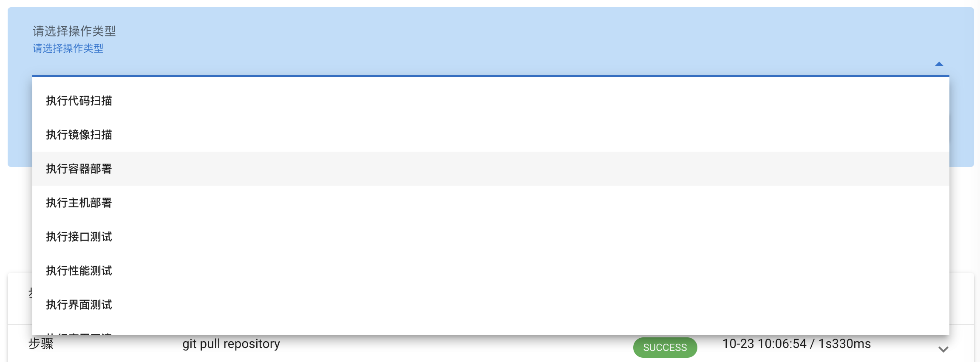
Task: Click the green SUCCESS status badge
Action: [665, 348]
